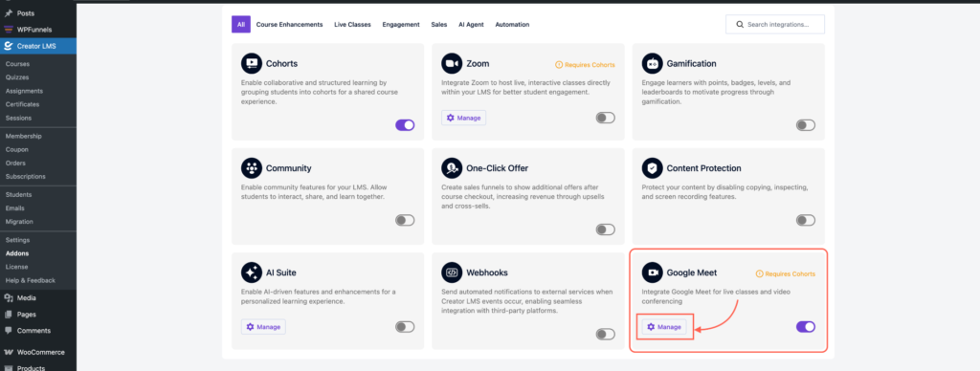The width and height of the screenshot is (980, 371).
Task: Filter by Sales tab
Action: 438,24
